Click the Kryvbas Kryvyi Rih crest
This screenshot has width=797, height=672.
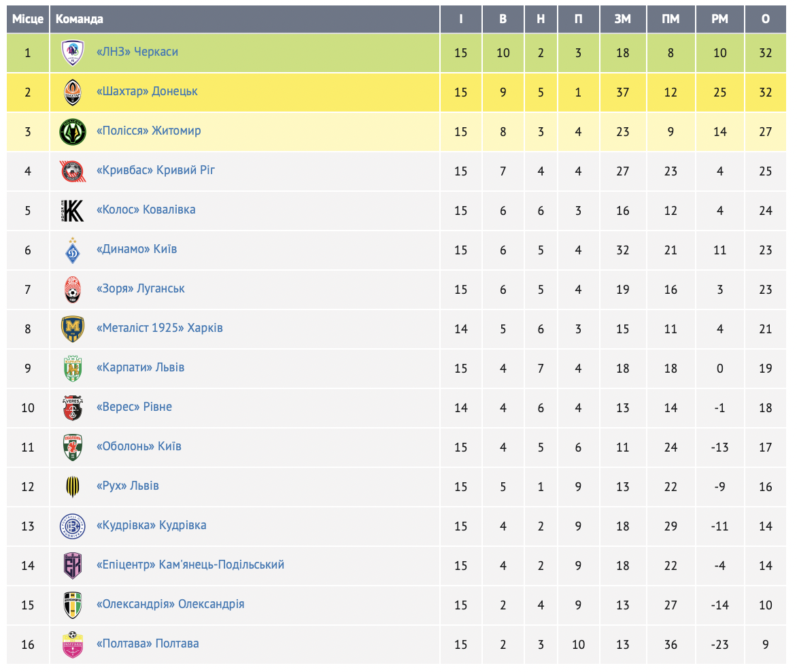[73, 171]
